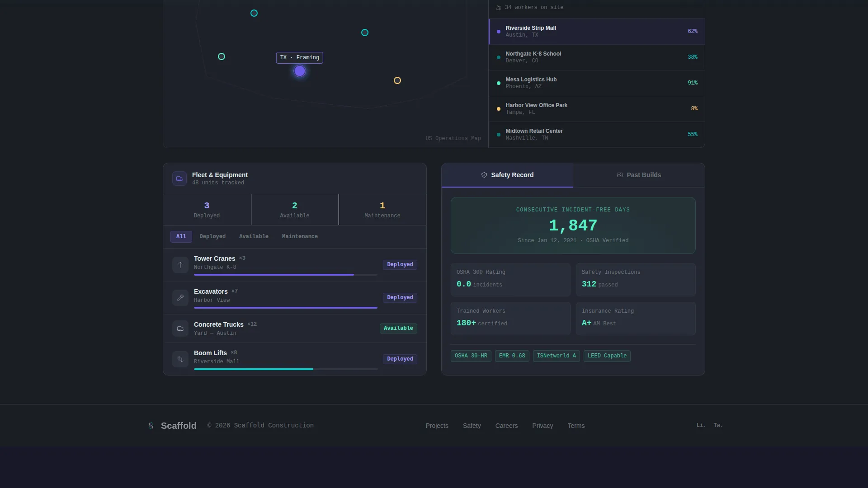The width and height of the screenshot is (868, 488).
Task: Click the 2 Available stat tile
Action: (x=295, y=210)
